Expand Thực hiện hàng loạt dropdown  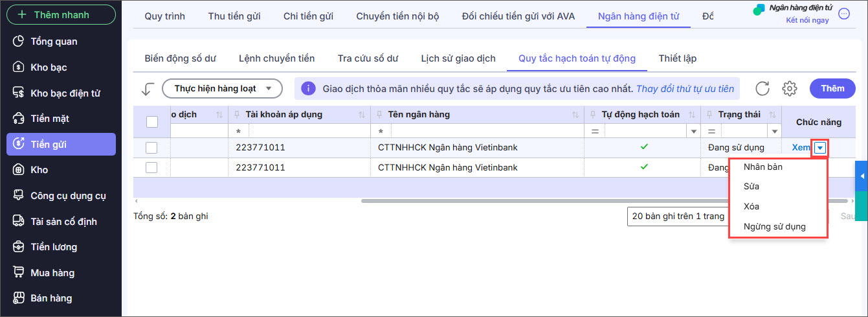pos(222,88)
